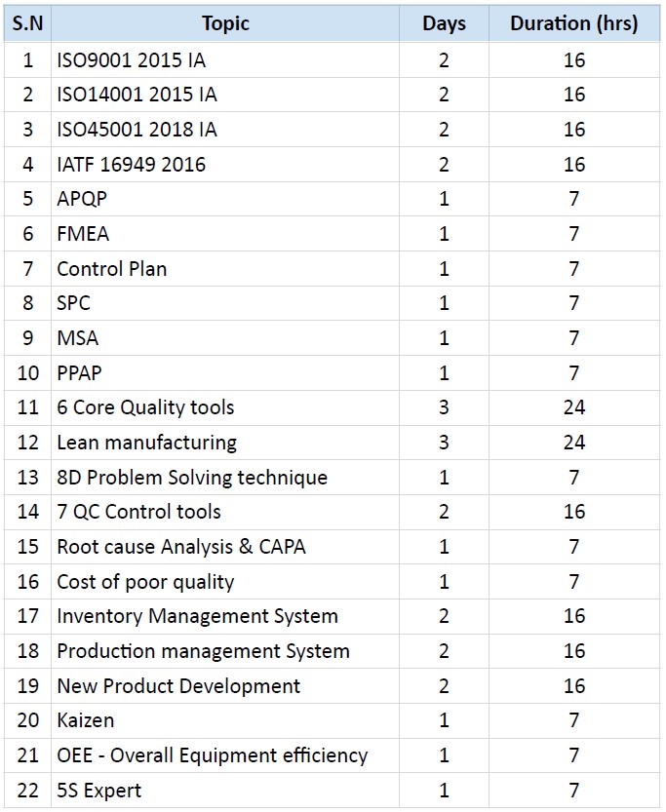
Task: Click the ISO9001 2015 IA cell
Action: click(x=225, y=60)
